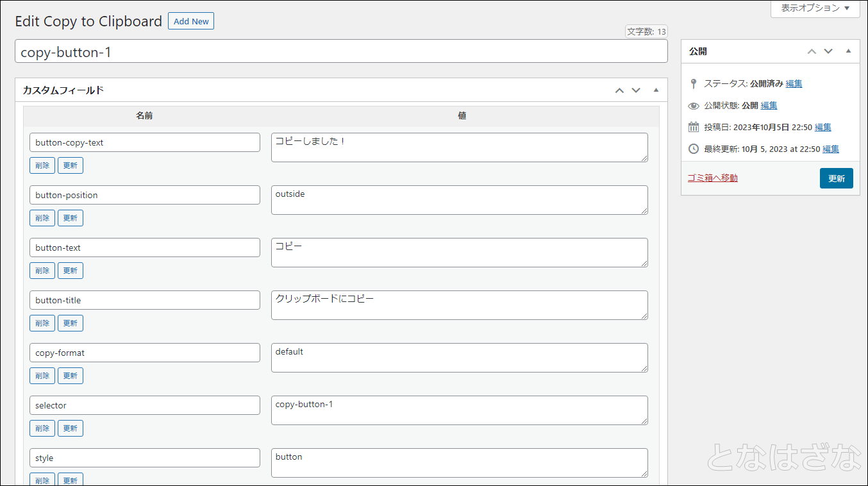This screenshot has height=486, width=868.
Task: Click the copy-format name field
Action: tap(144, 353)
